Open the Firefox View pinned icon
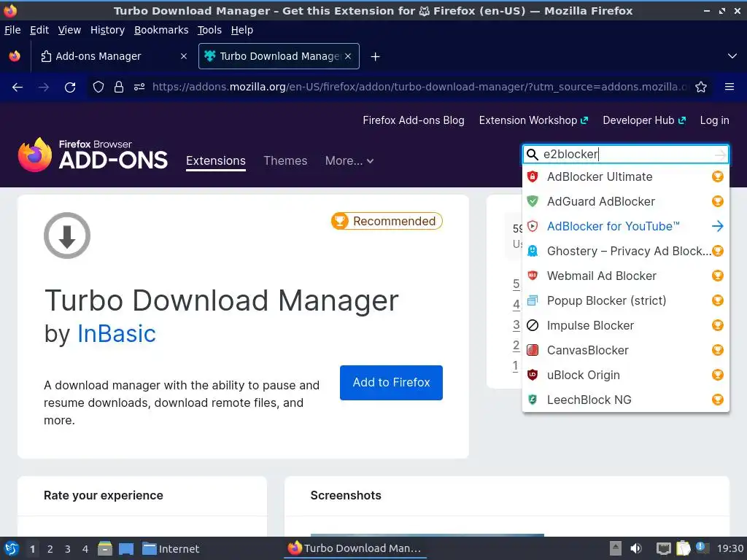 coord(15,56)
